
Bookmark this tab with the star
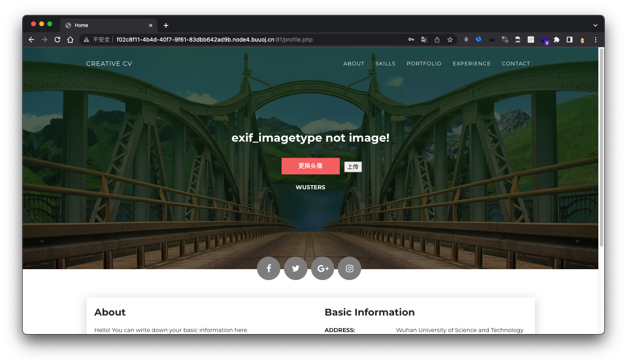click(450, 40)
